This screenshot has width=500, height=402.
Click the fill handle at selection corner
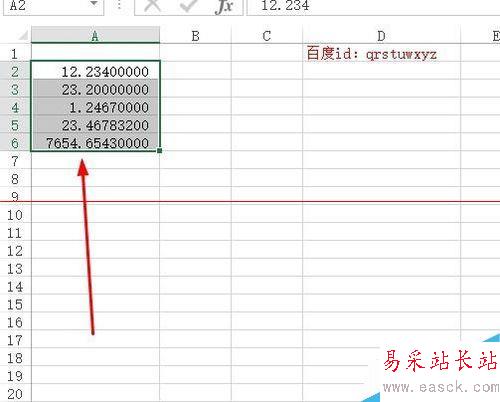coord(159,150)
